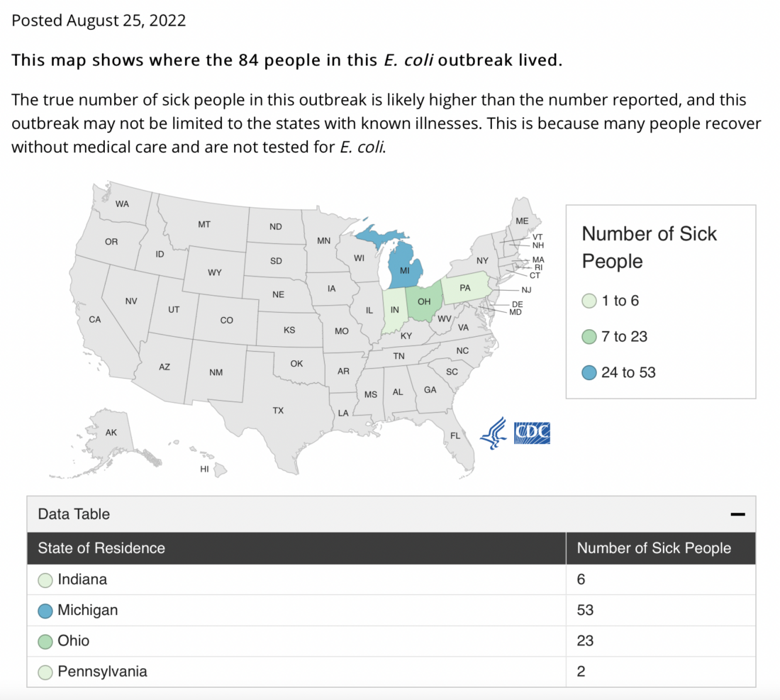Click the legend circle for '24 to 53'
This screenshot has width=780, height=700.
click(x=589, y=372)
